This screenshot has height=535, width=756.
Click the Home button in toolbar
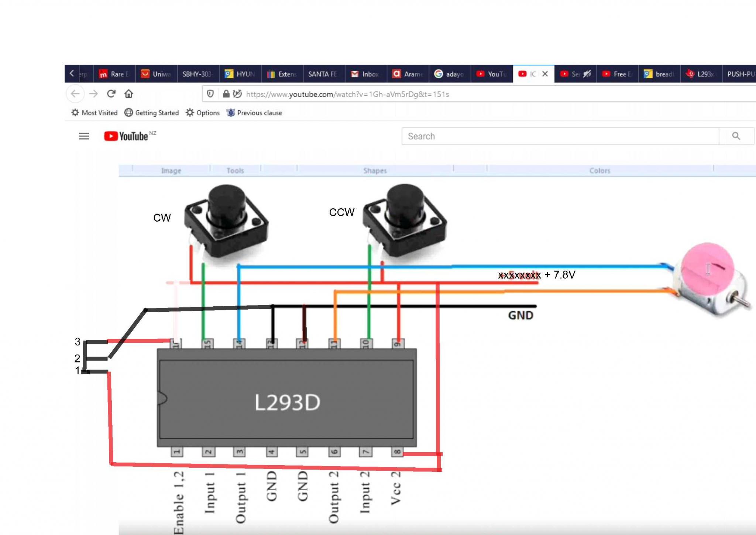[x=128, y=94]
